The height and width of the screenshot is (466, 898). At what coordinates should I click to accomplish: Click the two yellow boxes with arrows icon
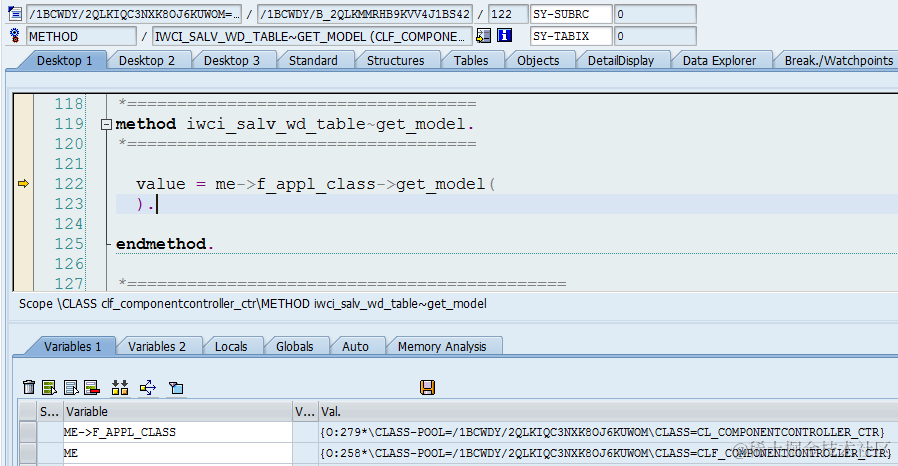click(x=120, y=388)
